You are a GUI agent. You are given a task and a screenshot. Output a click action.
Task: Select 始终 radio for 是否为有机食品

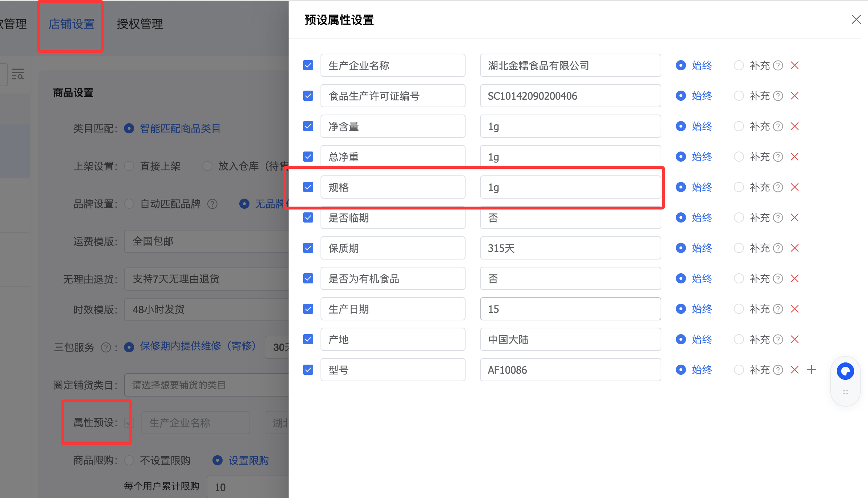(x=681, y=279)
